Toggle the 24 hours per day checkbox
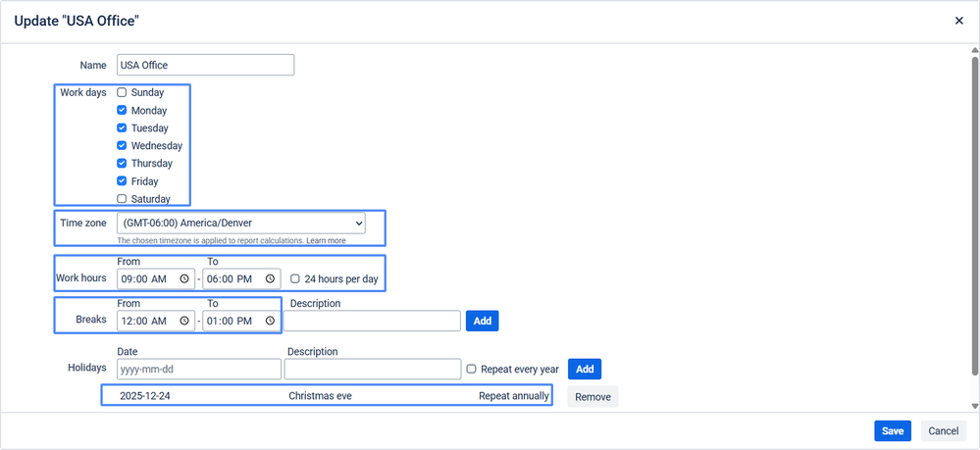The image size is (980, 450). tap(295, 279)
